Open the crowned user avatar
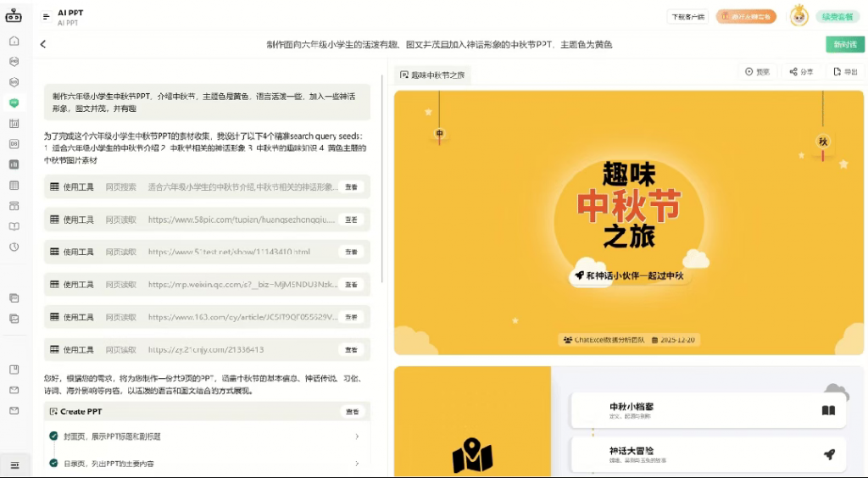The image size is (868, 478). (798, 15)
